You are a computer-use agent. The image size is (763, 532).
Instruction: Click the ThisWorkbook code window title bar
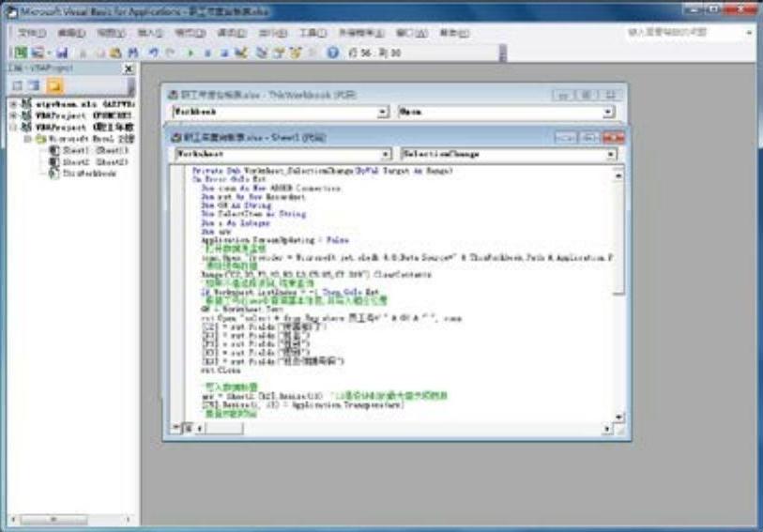(359, 95)
